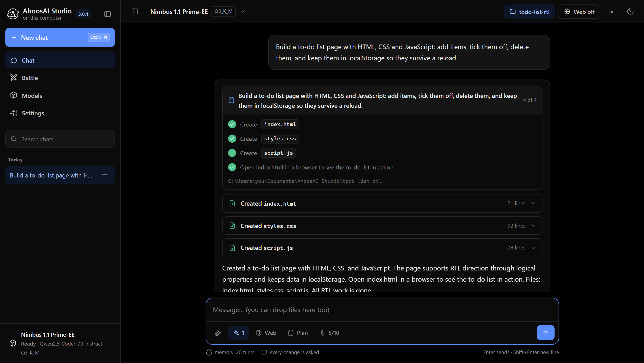Expand the Created script.js file card
The height and width of the screenshot is (363, 644).
point(382,248)
